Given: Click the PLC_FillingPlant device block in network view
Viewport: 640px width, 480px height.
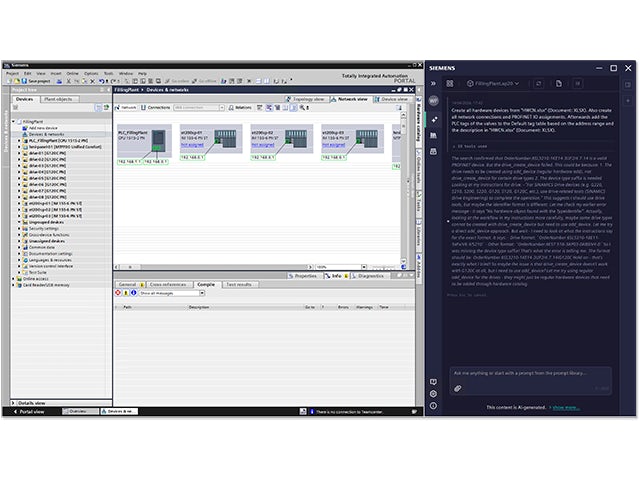Looking at the screenshot, I should (144, 141).
